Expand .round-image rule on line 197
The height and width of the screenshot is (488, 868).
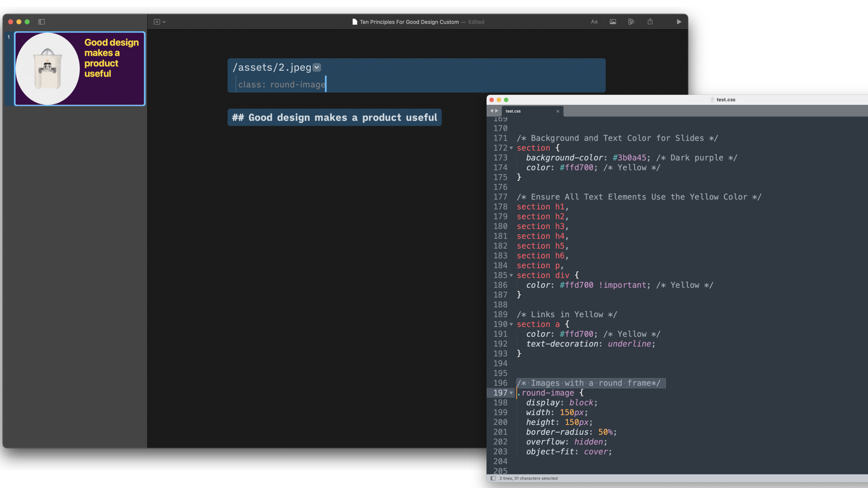tap(511, 393)
